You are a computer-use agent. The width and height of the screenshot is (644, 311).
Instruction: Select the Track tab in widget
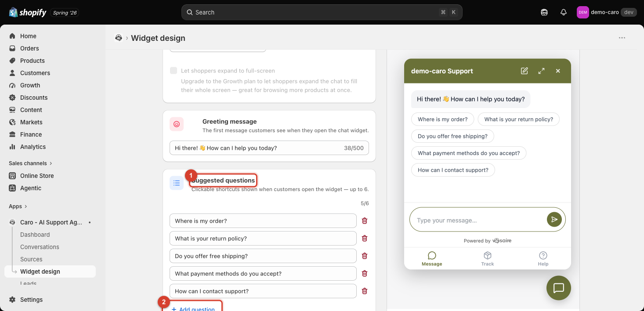click(488, 259)
